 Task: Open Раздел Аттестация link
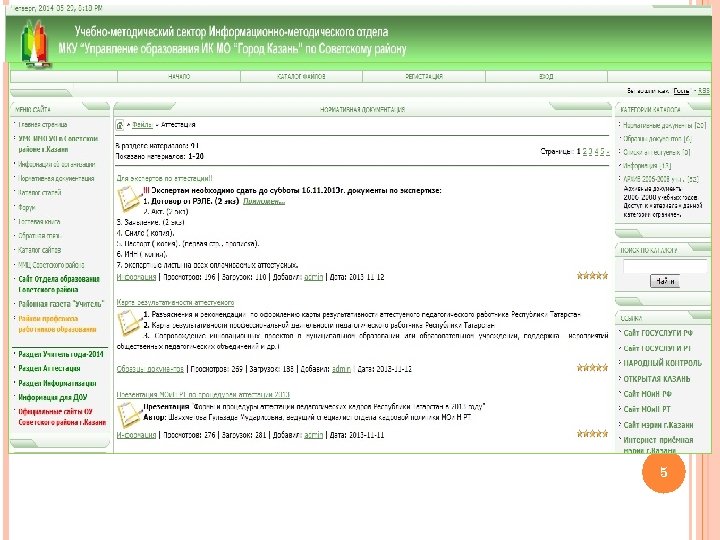pyautogui.click(x=49, y=368)
